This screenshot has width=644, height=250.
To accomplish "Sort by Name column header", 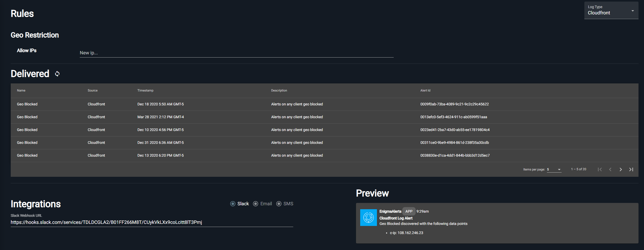I will pos(21,90).
